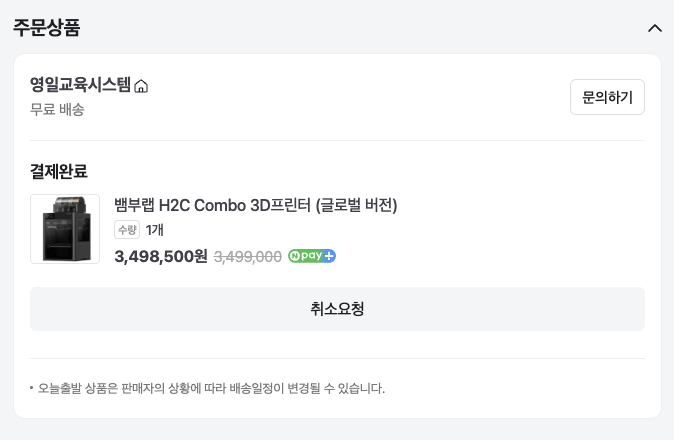674x440 pixels.
Task: Click the divider line under 무료 배송
Action: pos(337,140)
